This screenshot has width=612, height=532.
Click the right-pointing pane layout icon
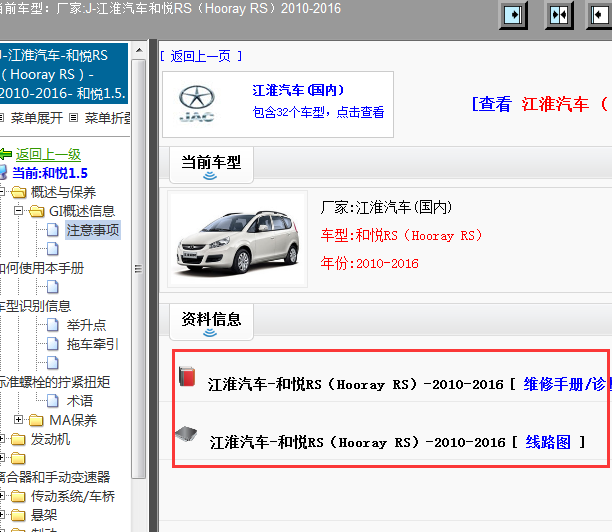pyautogui.click(x=513, y=15)
